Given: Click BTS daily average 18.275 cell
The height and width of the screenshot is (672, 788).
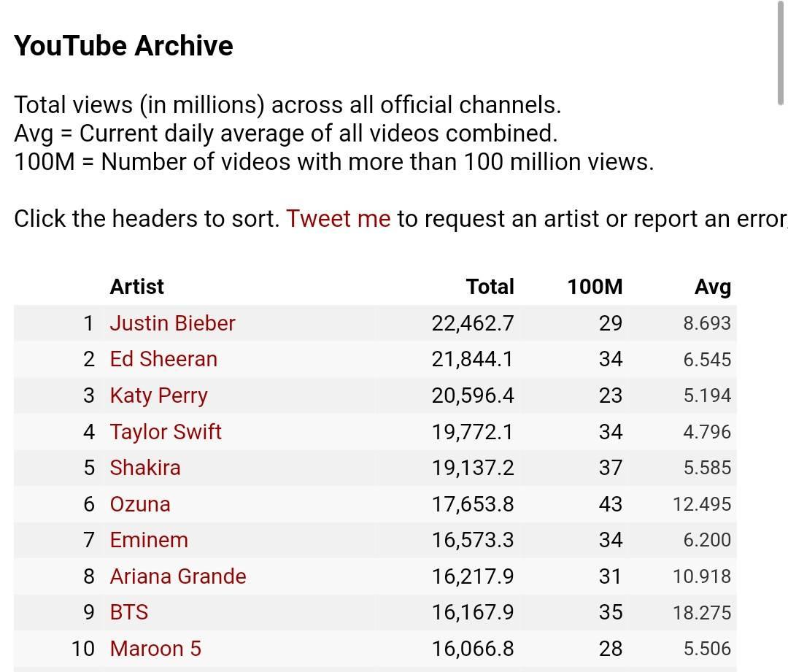Looking at the screenshot, I should [x=702, y=613].
